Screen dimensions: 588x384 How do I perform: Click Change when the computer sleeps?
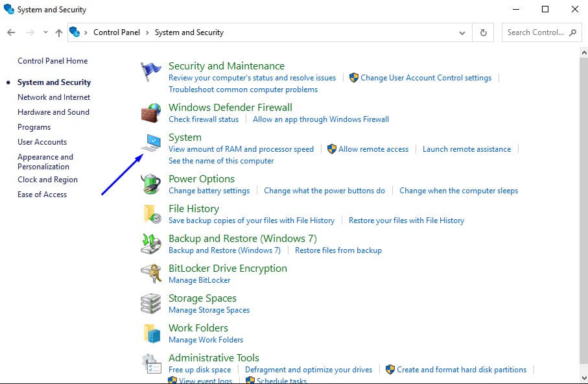pyautogui.click(x=458, y=191)
